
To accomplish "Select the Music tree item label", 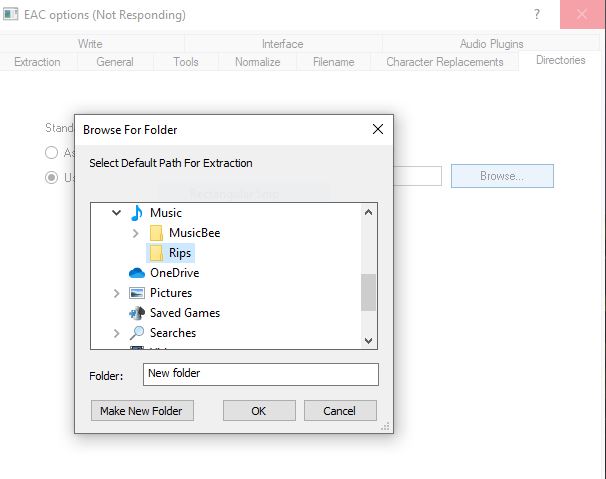I will 166,213.
